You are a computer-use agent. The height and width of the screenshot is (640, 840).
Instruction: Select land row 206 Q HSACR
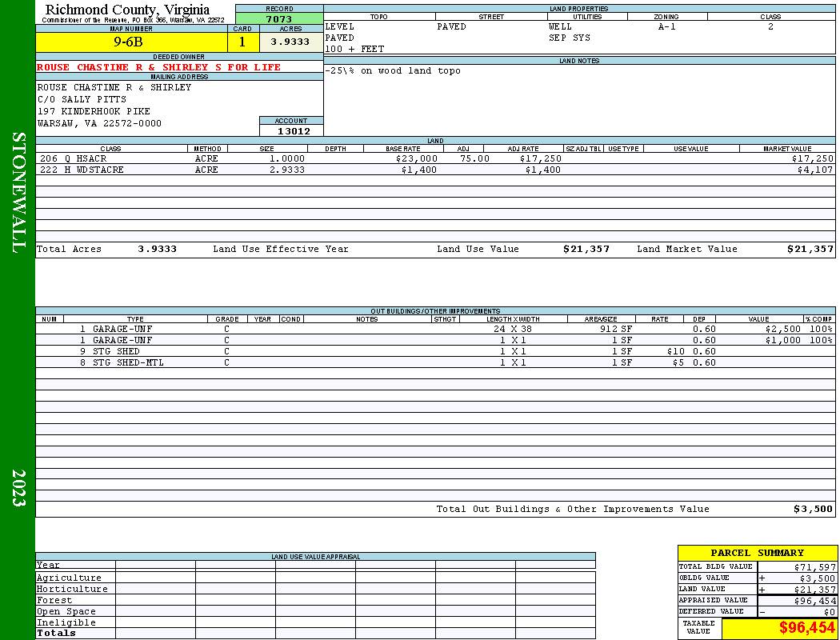point(435,159)
